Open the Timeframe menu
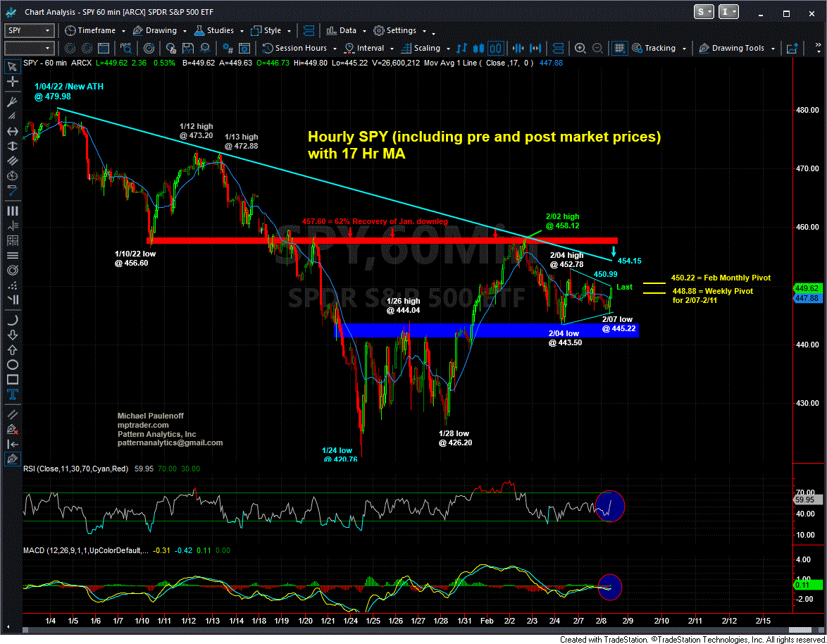This screenshot has width=827, height=644. (x=90, y=30)
